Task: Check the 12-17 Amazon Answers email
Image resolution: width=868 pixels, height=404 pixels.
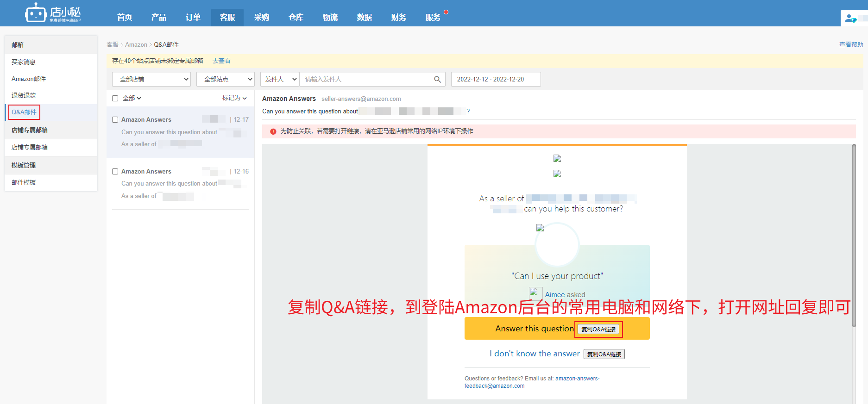Action: point(115,119)
